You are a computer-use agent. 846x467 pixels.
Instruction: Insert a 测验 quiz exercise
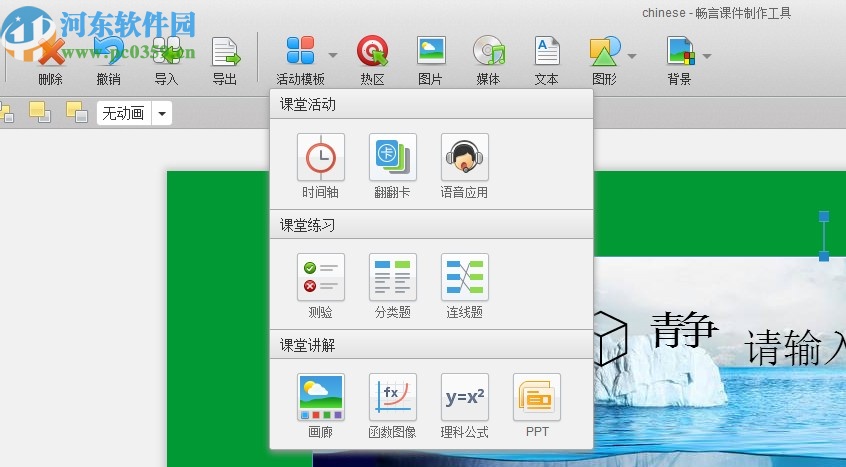point(321,277)
